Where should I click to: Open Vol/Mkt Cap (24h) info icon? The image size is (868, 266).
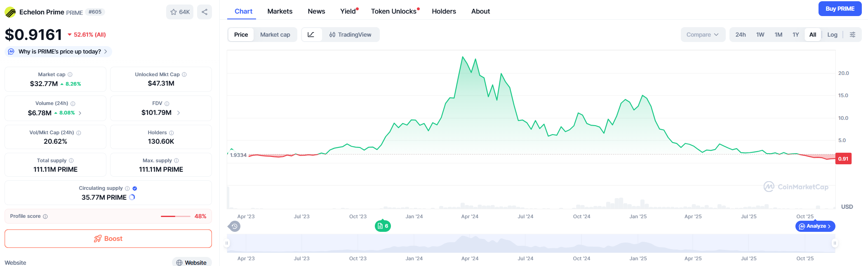79,133
